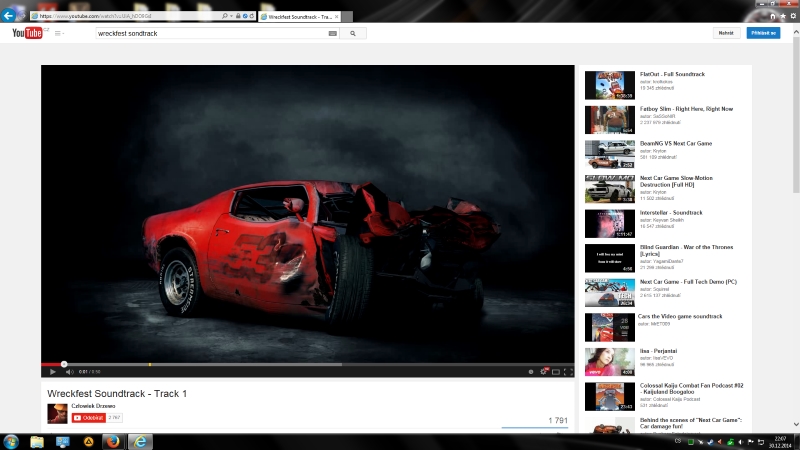Click the browser Back arrow button
Image resolution: width=800 pixels, height=450 pixels.
pos(8,15)
